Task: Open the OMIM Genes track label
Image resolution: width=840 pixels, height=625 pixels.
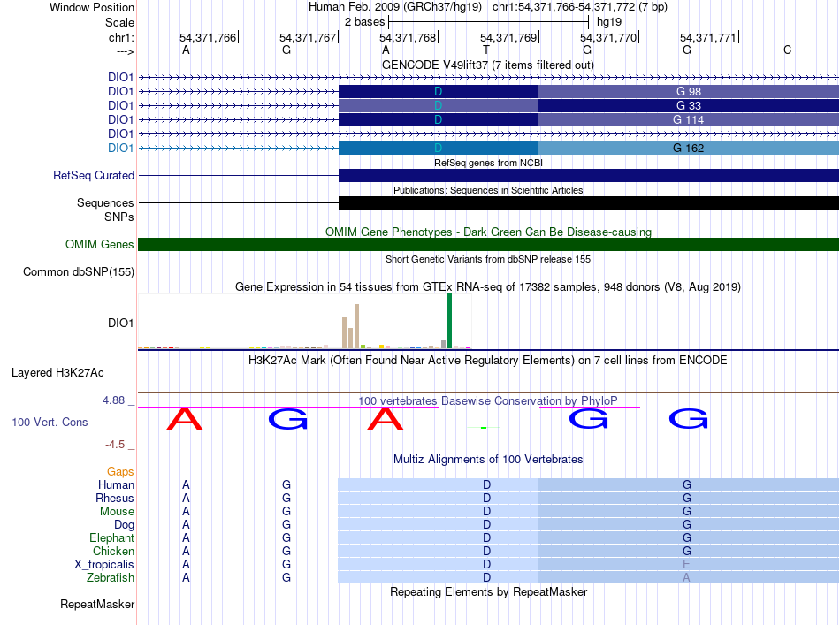Action: click(x=99, y=245)
